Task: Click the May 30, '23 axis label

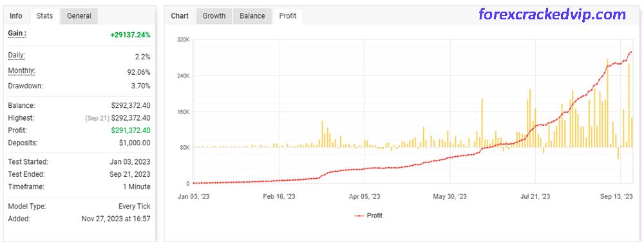Action: point(450,197)
